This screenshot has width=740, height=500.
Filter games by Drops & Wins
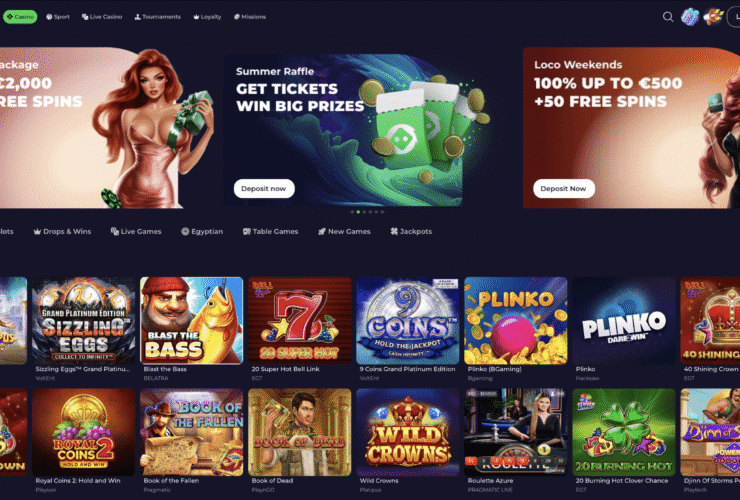[x=62, y=231]
